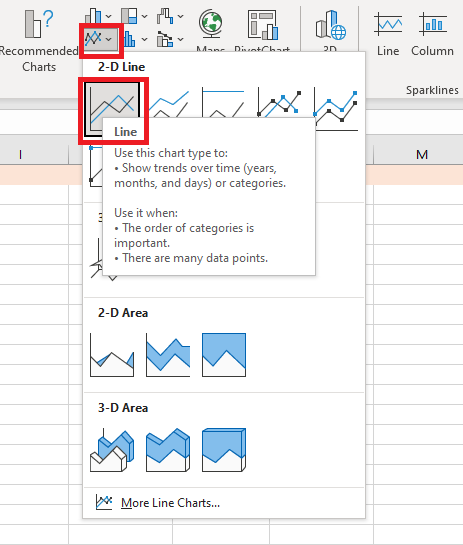
Task: Expand the Column or Bar Chart dropdown arrow
Action: pos(109,16)
